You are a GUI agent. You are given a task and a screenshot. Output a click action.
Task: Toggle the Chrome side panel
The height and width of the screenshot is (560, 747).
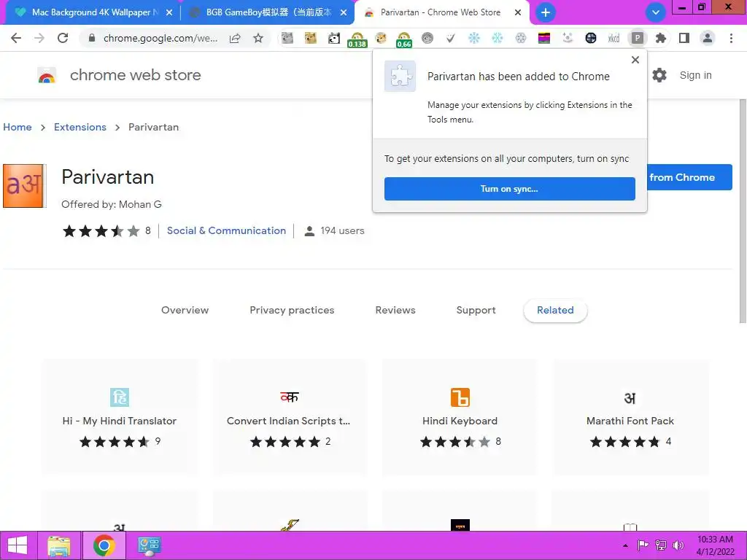coord(684,38)
